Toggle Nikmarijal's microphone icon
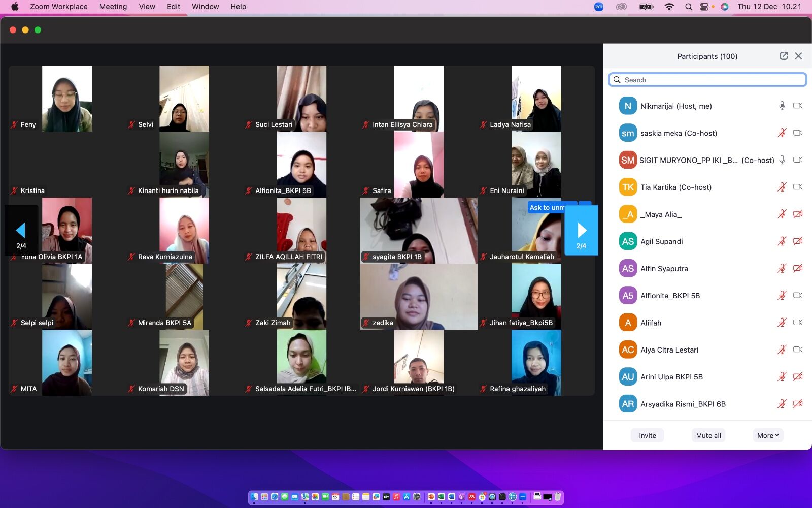The width and height of the screenshot is (812, 508). (782, 106)
